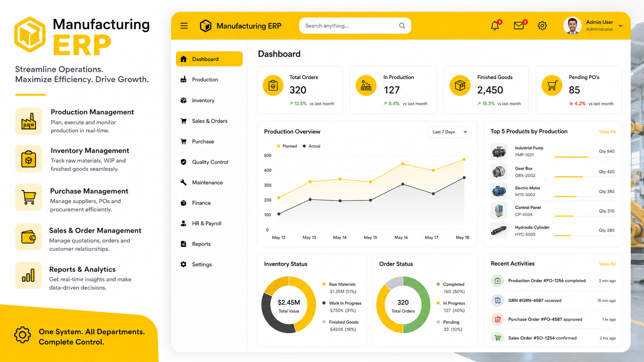The width and height of the screenshot is (644, 362).
Task: Open the settings gear in header
Action: 542,26
